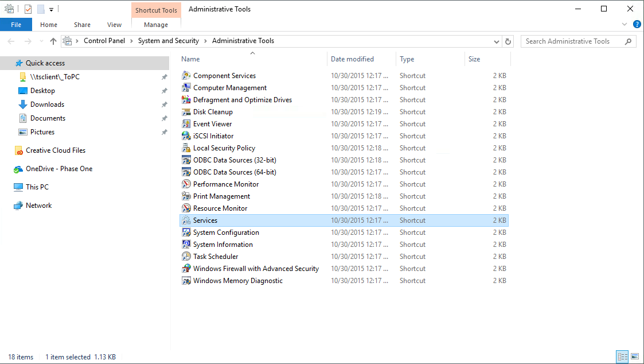Image resolution: width=644 pixels, height=364 pixels.
Task: Select the Computer Management icon
Action: coord(186,88)
